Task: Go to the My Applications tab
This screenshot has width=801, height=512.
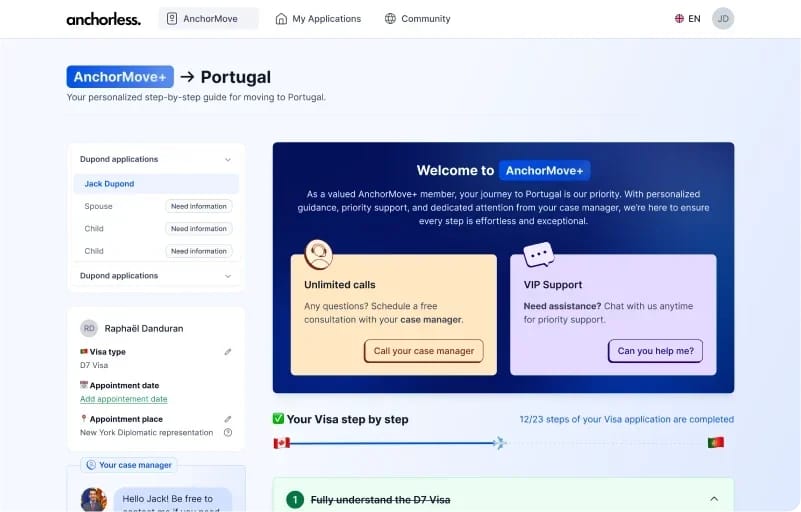Action: pyautogui.click(x=318, y=18)
